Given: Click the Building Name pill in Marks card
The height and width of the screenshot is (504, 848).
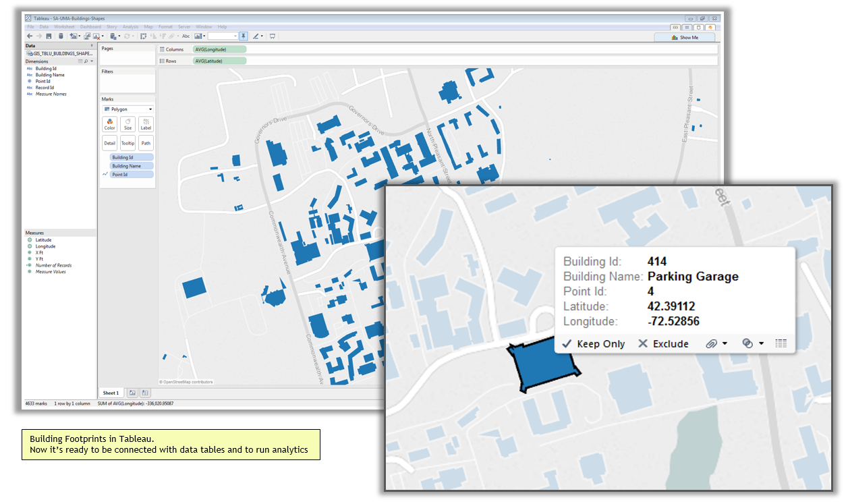Looking at the screenshot, I should click(x=132, y=166).
